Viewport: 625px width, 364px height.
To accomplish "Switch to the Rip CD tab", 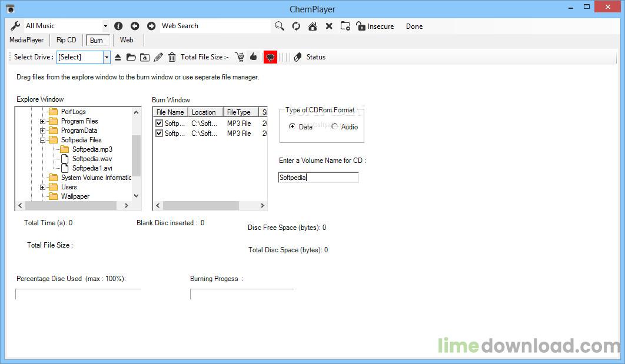I will pyautogui.click(x=66, y=40).
